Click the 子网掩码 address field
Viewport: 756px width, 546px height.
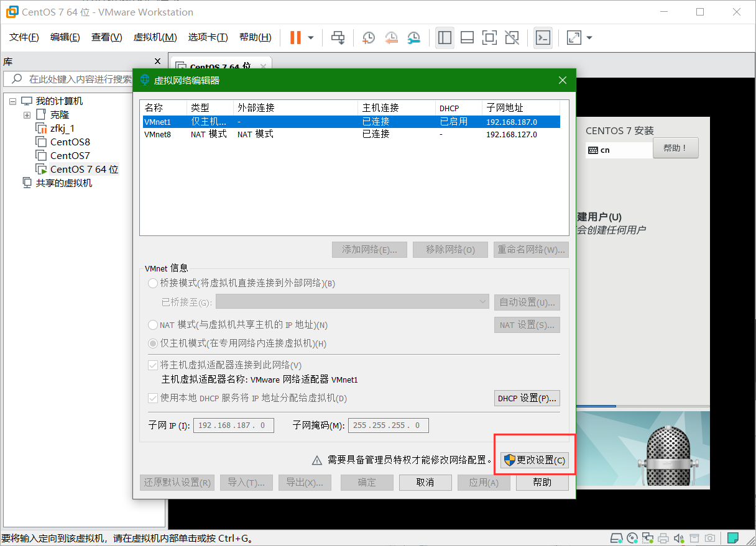pos(389,425)
